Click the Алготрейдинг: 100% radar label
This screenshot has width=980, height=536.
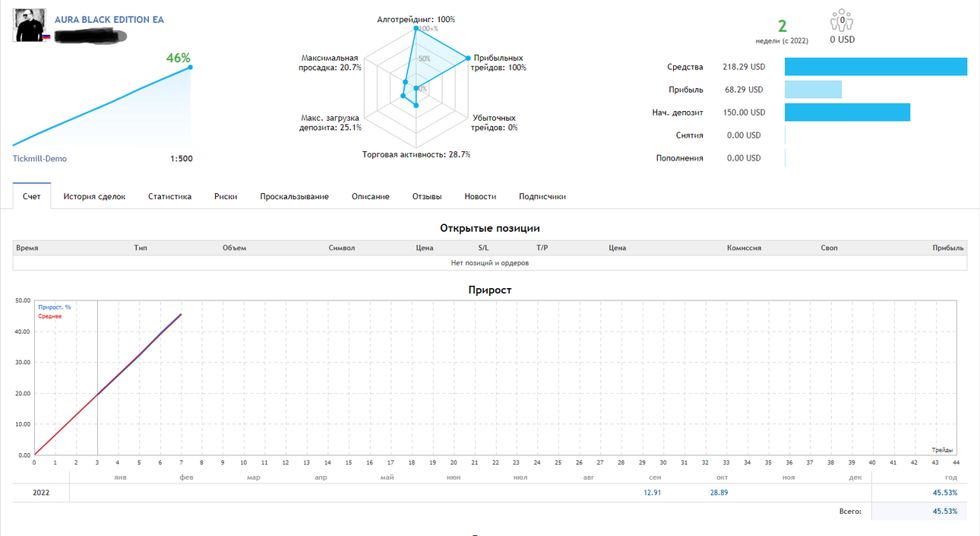(x=416, y=19)
